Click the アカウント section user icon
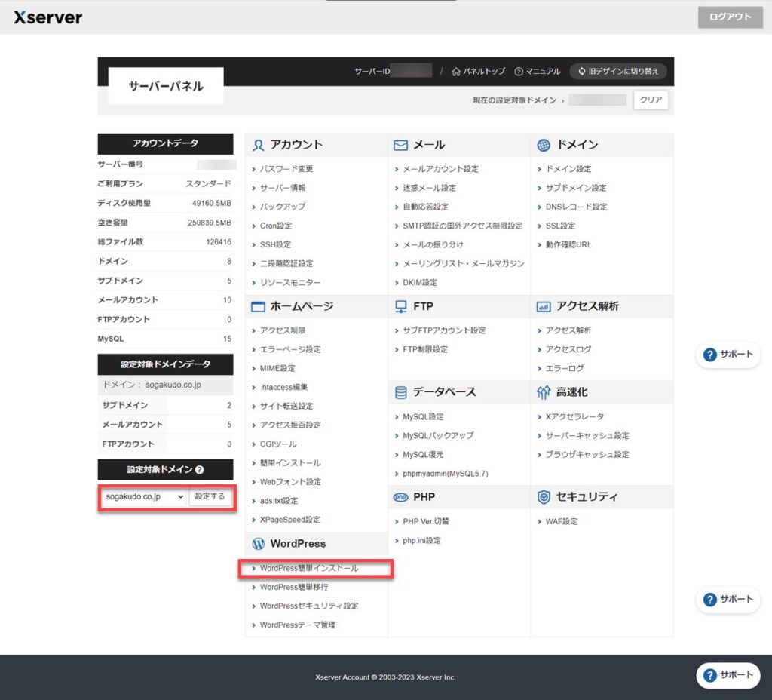The width and height of the screenshot is (772, 700). coord(258,145)
